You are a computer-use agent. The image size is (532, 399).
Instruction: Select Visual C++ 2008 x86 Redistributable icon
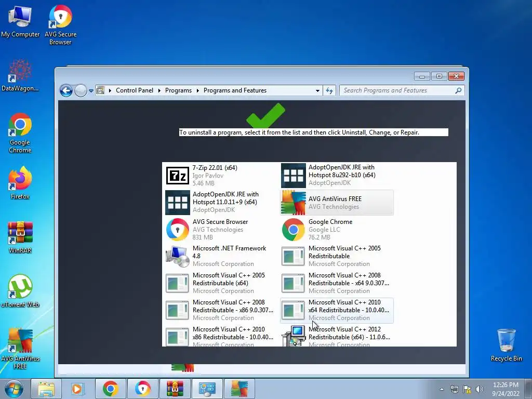pos(177,311)
